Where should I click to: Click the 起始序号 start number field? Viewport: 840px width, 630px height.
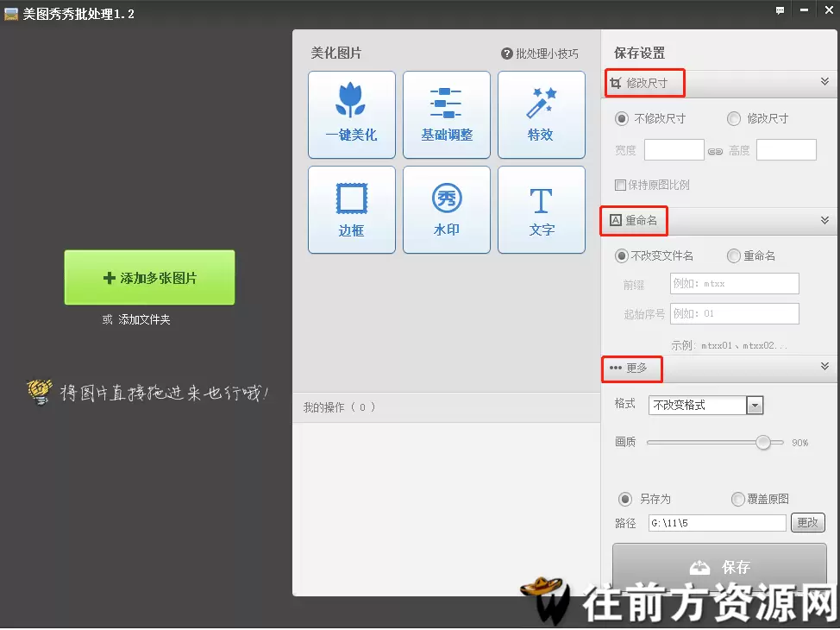pyautogui.click(x=735, y=313)
